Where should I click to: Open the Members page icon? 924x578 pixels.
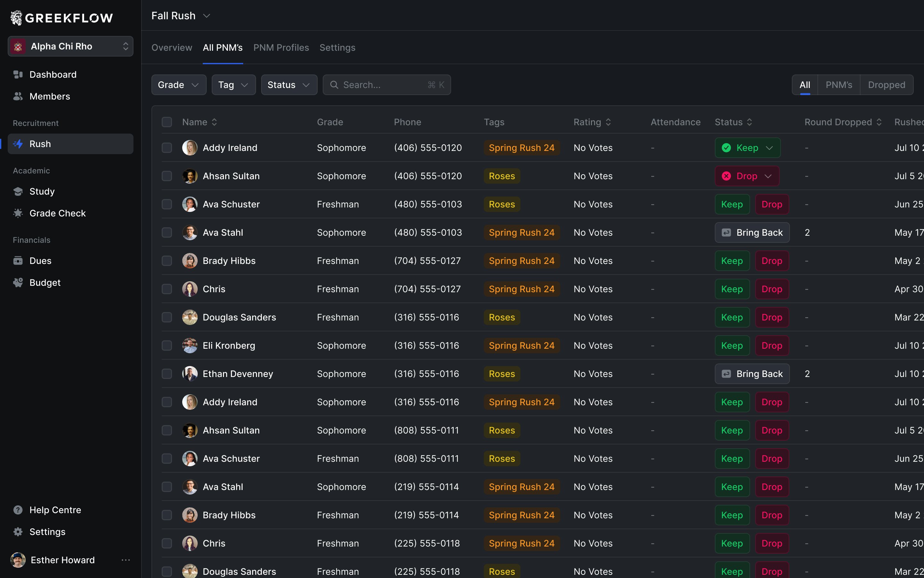(18, 96)
